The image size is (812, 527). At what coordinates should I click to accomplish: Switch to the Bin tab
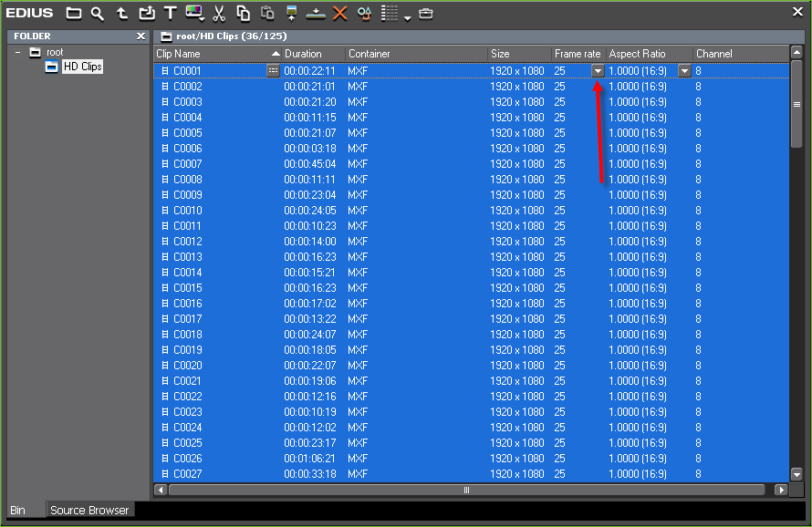17,510
